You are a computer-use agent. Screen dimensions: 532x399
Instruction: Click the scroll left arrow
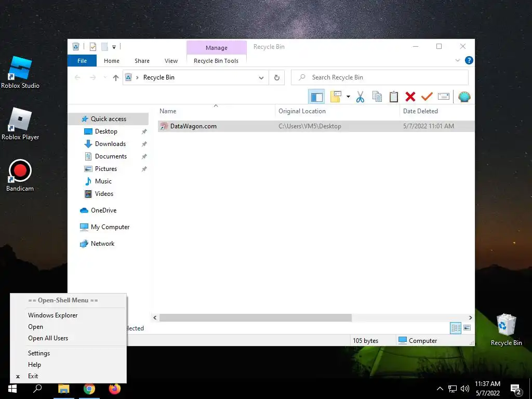point(155,317)
